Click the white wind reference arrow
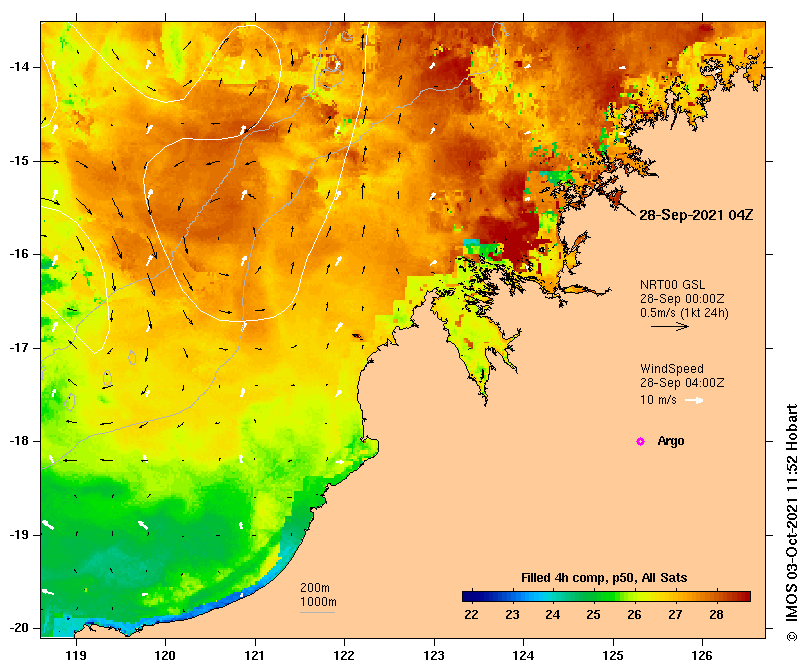The width and height of the screenshot is (809, 672). click(694, 400)
